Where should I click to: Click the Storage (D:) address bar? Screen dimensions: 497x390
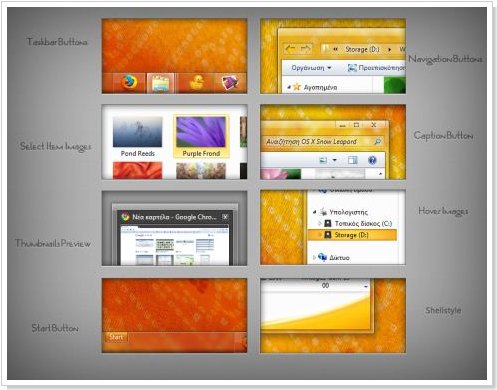tap(363, 49)
